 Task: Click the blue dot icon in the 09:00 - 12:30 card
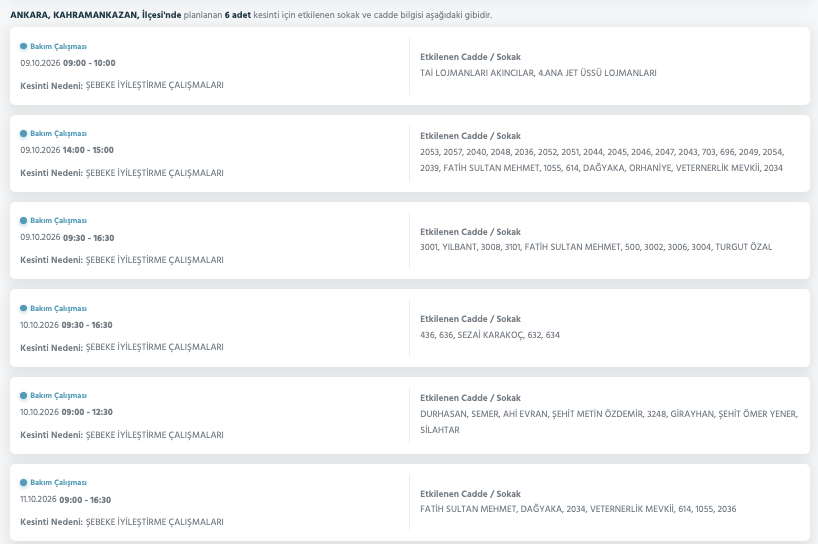coord(23,395)
